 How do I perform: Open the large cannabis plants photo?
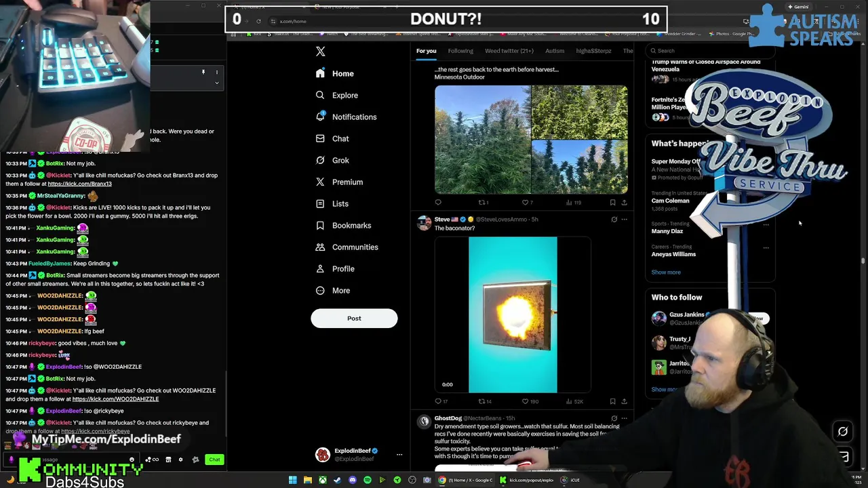(482, 140)
